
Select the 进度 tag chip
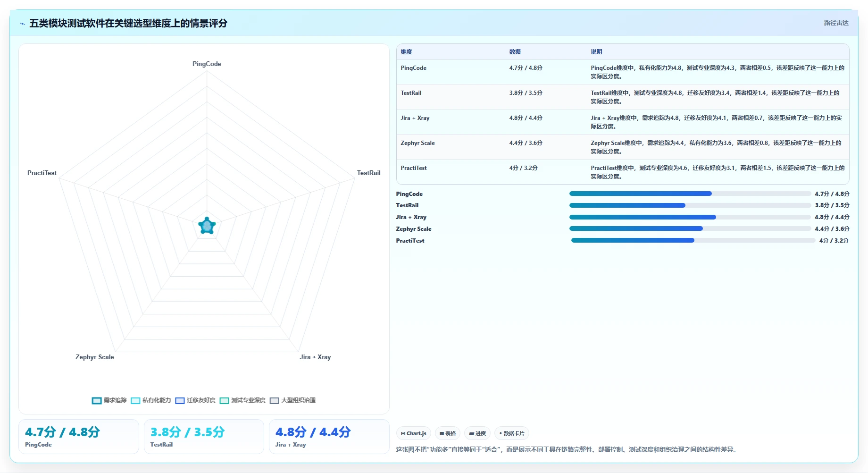tap(477, 433)
